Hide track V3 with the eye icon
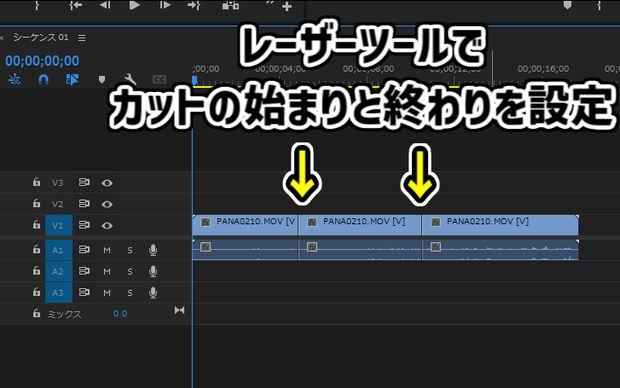620x388 pixels. (107, 183)
